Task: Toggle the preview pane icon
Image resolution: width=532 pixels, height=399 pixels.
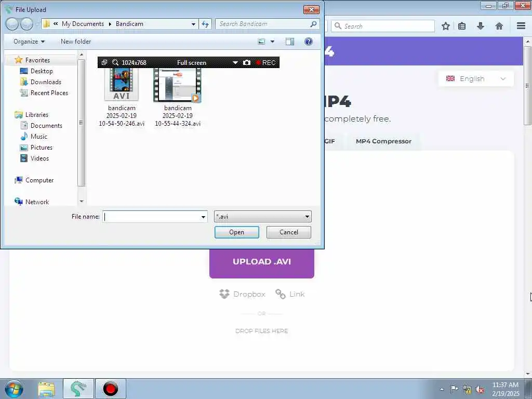Action: (290, 42)
